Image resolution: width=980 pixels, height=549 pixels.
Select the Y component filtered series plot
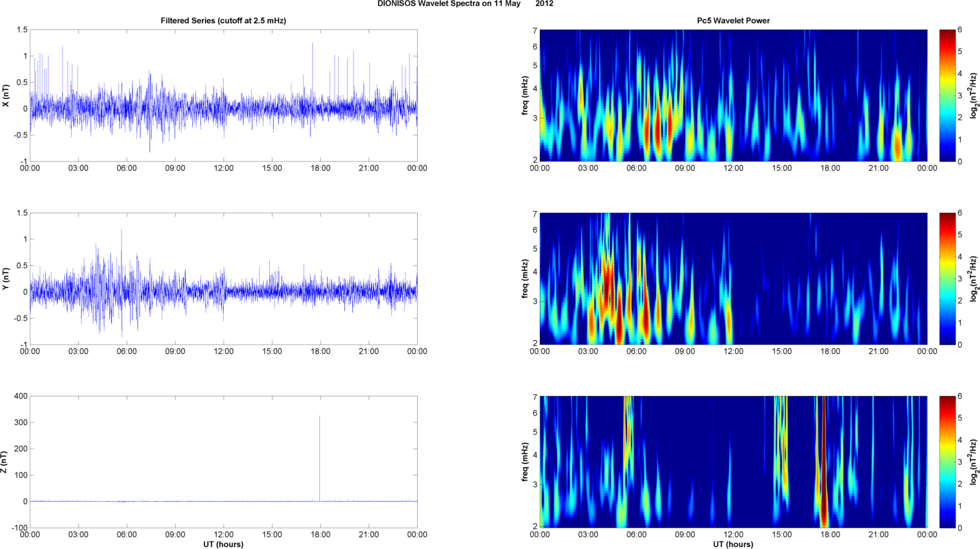(223, 278)
